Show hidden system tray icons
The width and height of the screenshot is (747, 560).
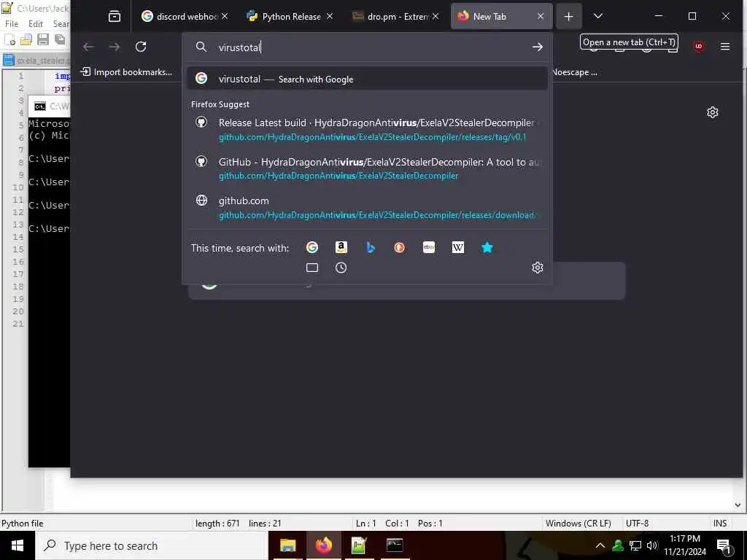pos(600,545)
